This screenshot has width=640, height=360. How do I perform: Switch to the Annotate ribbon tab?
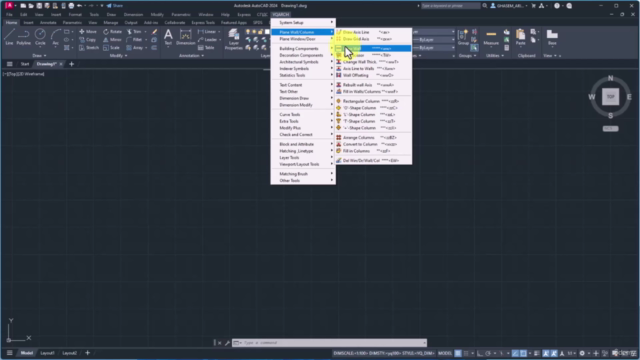(48, 22)
